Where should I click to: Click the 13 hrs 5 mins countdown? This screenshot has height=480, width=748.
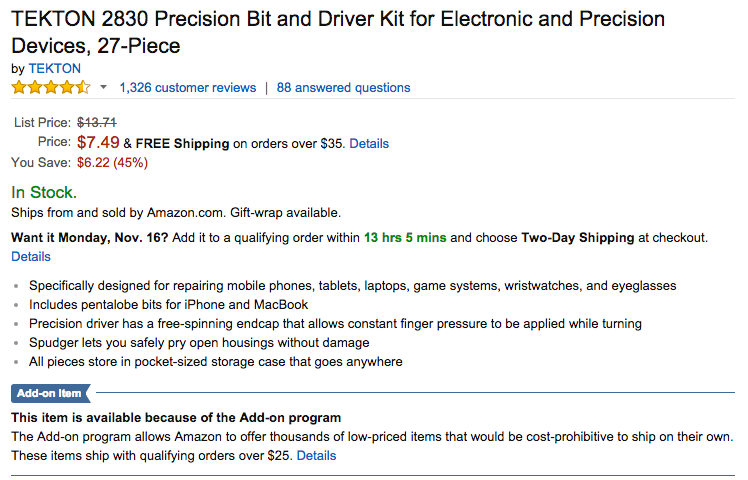(405, 238)
